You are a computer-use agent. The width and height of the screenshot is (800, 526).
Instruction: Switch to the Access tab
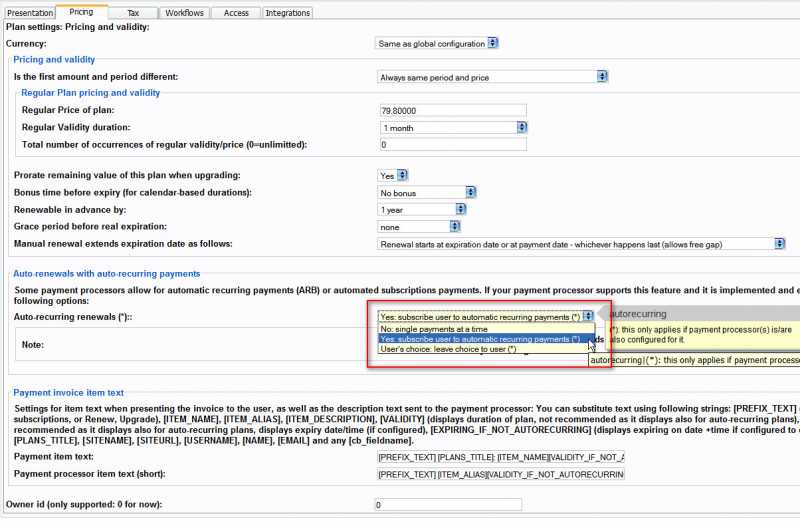coord(236,13)
